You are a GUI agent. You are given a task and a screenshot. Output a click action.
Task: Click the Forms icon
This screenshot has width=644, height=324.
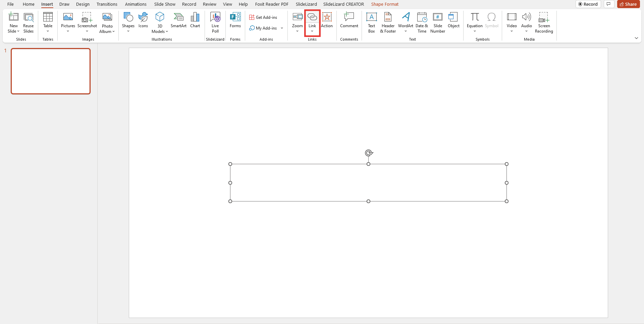235,17
